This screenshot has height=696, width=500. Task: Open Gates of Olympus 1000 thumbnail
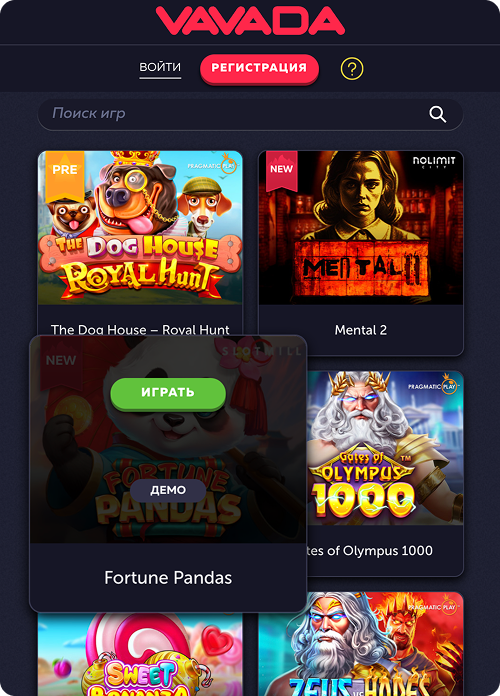click(x=385, y=448)
